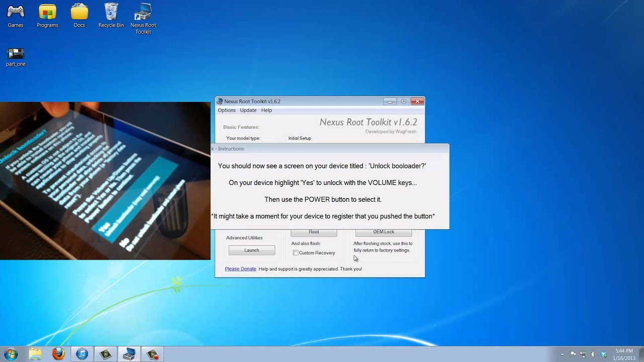
Task: Click the 'Basic Features:' heading
Action: pyautogui.click(x=242, y=127)
